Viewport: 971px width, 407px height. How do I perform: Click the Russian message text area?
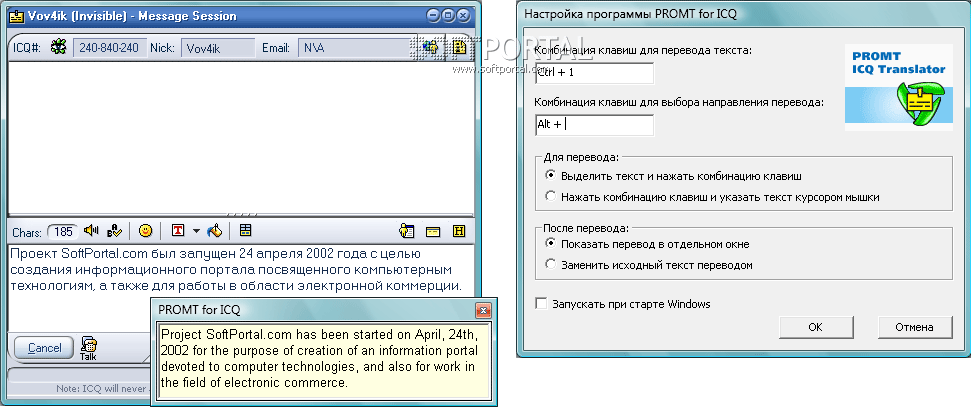pyautogui.click(x=240, y=287)
